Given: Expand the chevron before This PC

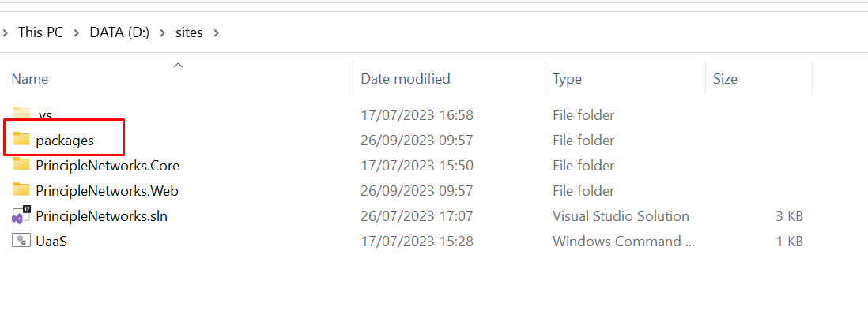Looking at the screenshot, I should [x=5, y=32].
